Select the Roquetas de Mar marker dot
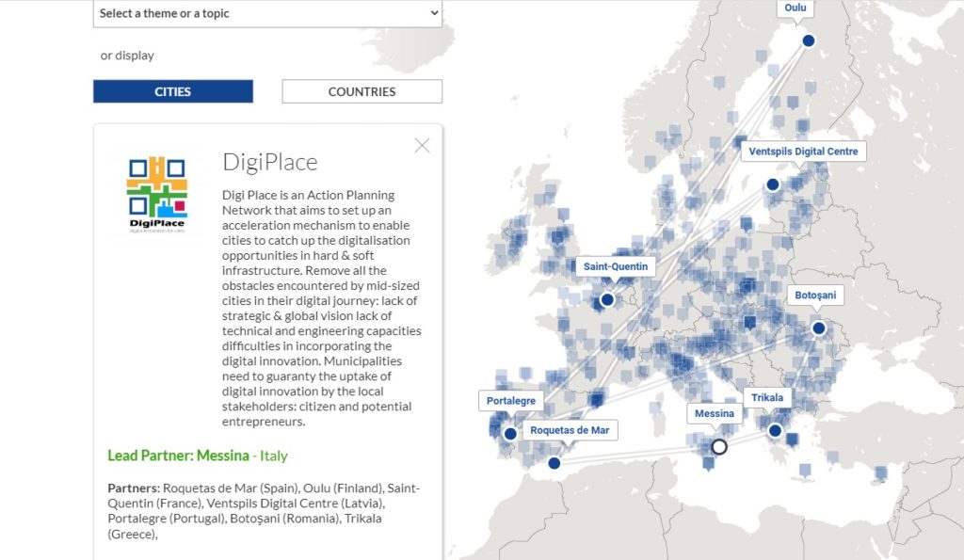 pyautogui.click(x=554, y=463)
